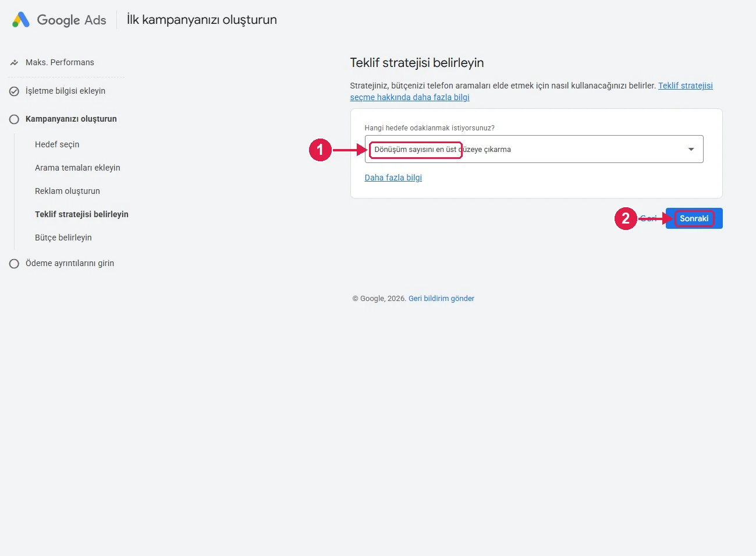Click the İşletme bilgisi ekleyin checkmark icon
The height and width of the screenshot is (556, 756).
14,91
